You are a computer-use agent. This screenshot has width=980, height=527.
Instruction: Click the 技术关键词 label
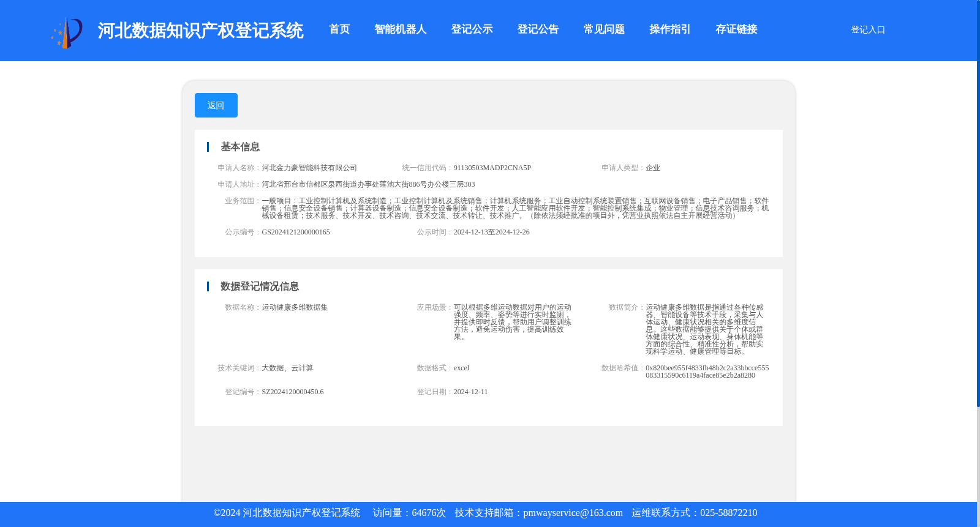point(239,368)
